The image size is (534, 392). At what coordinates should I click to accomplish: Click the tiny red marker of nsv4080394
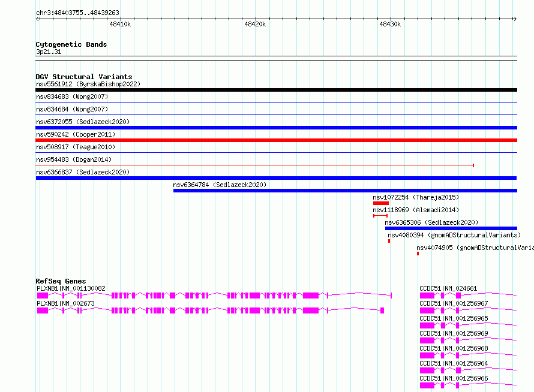389,241
